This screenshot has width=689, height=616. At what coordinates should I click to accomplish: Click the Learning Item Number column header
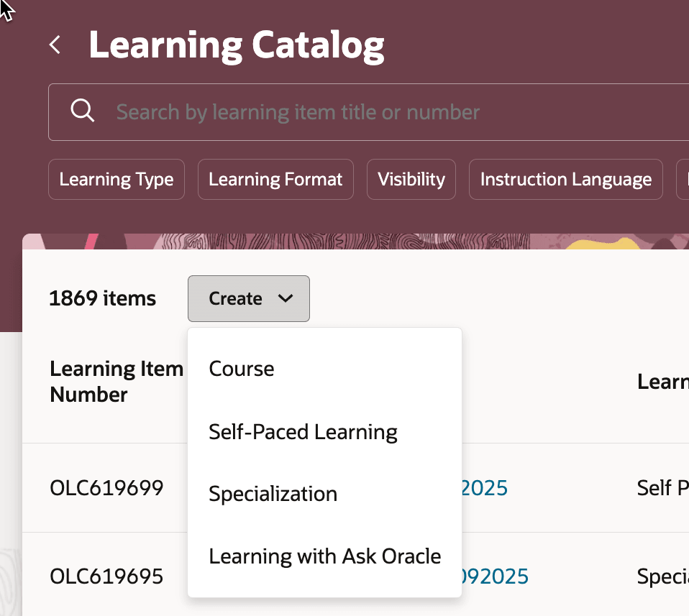tap(116, 381)
